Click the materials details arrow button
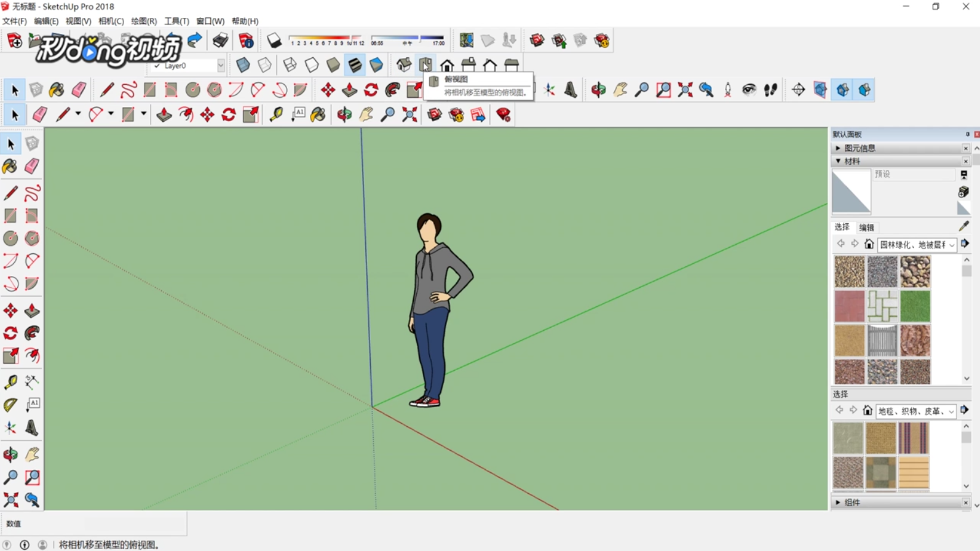 pyautogui.click(x=965, y=244)
